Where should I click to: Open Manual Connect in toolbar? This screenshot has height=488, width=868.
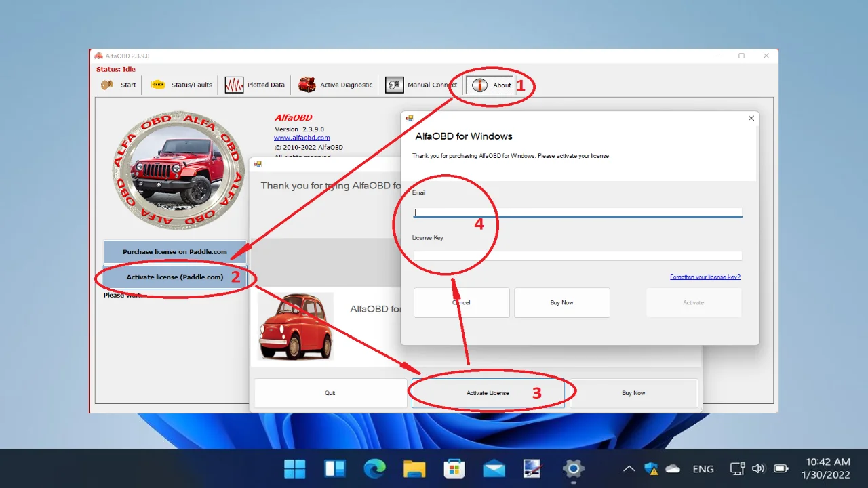(x=421, y=85)
